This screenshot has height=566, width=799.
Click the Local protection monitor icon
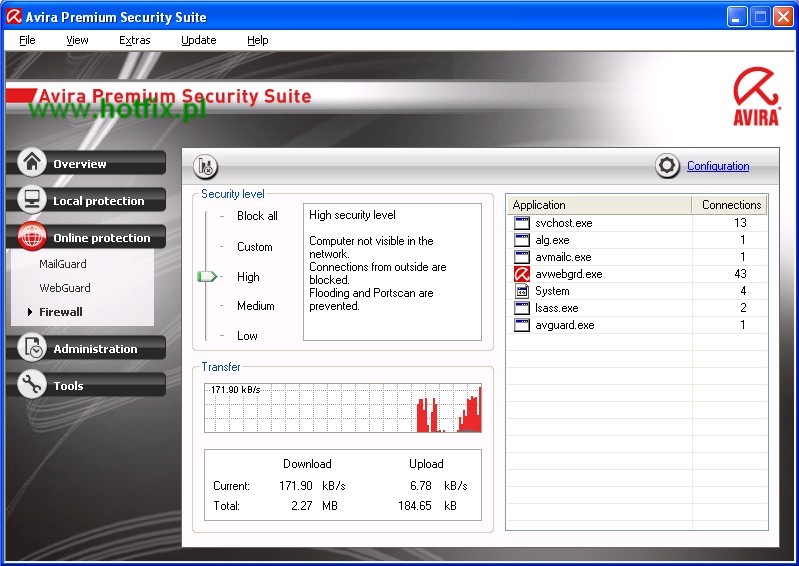32,200
